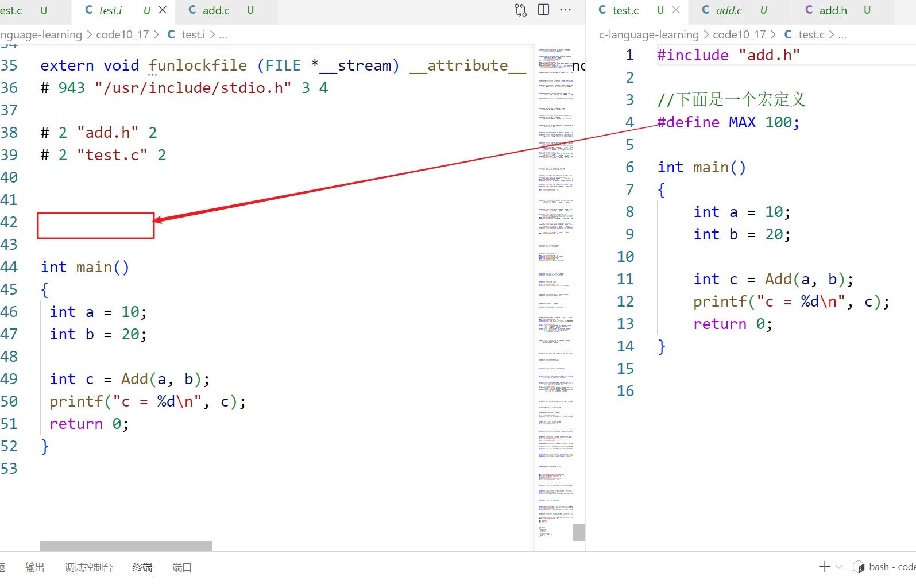Select the bash terminal entry

click(x=884, y=567)
